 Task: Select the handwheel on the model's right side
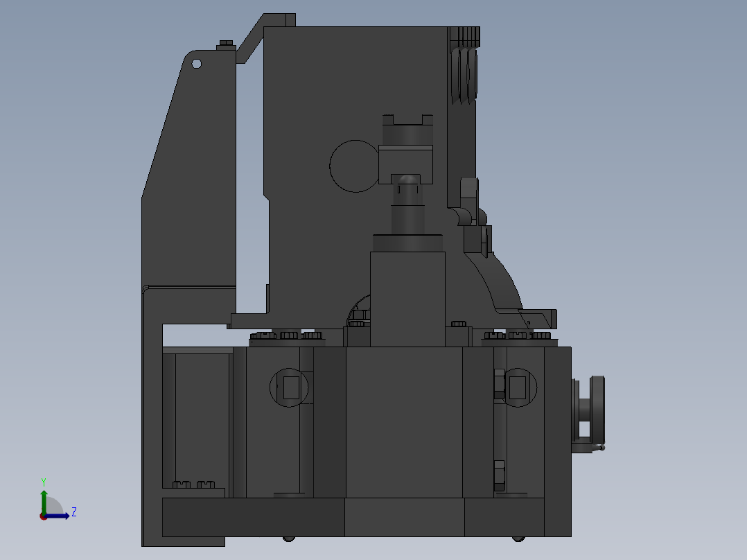(597, 410)
